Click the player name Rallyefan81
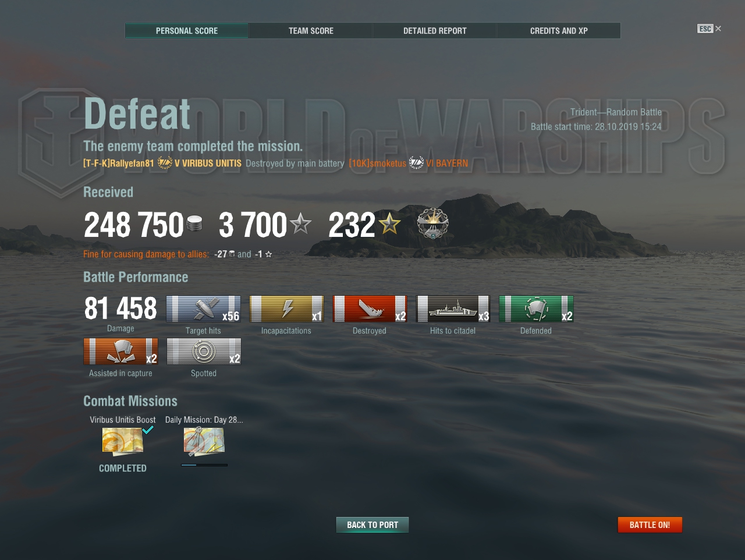Image resolution: width=745 pixels, height=560 pixels. click(119, 164)
